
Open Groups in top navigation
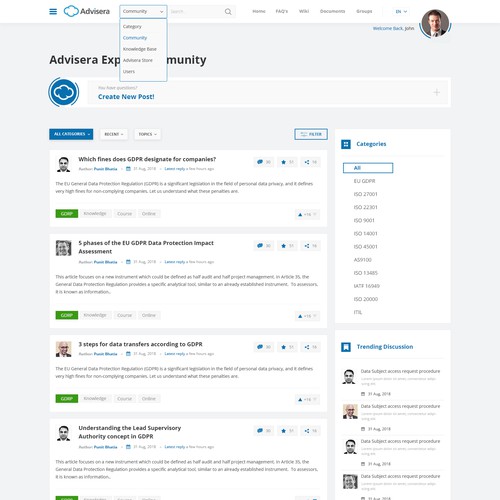pyautogui.click(x=364, y=11)
